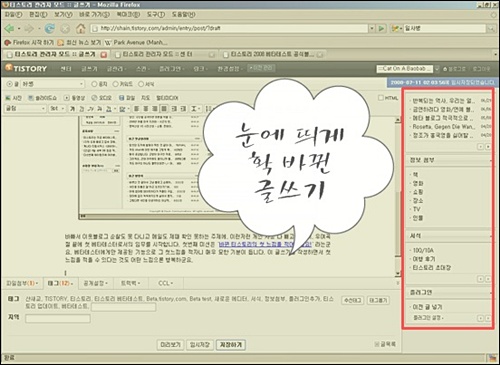Attach a file with the 파일 icon
The width and height of the screenshot is (500, 365).
tap(127, 98)
